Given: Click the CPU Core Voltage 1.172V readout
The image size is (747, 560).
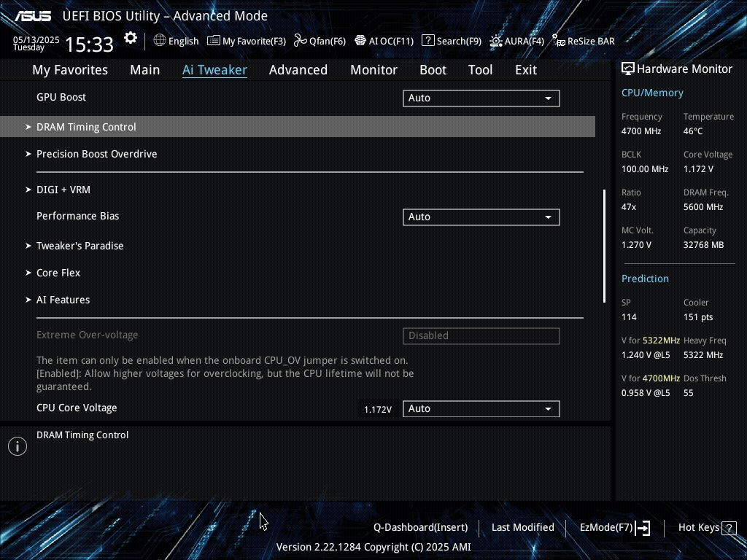Looking at the screenshot, I should tap(378, 410).
